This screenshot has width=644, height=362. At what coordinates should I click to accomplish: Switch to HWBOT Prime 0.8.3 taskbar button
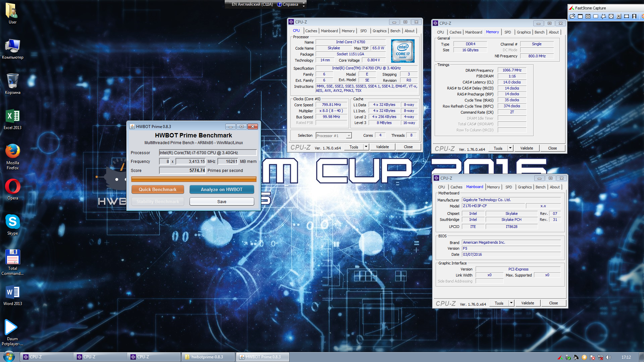click(x=262, y=357)
